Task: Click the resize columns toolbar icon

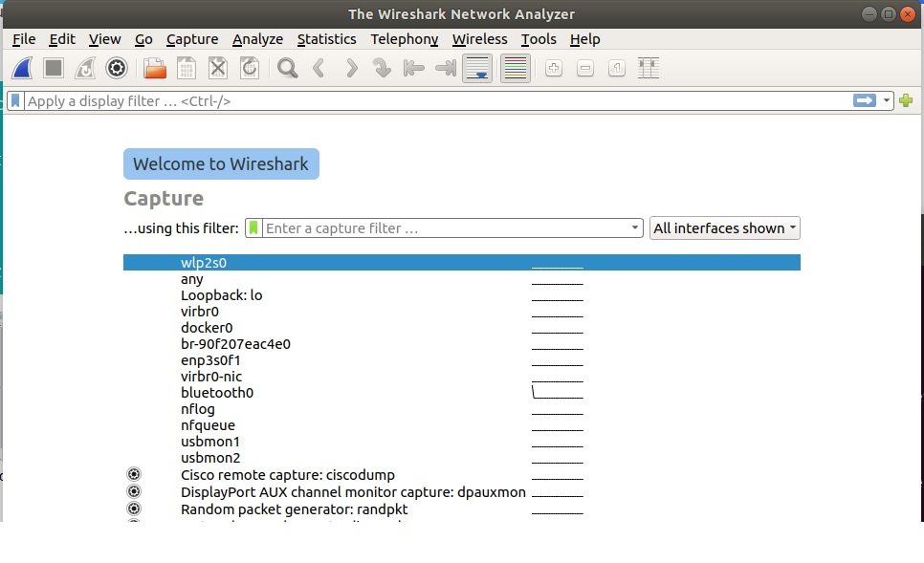Action: (649, 68)
